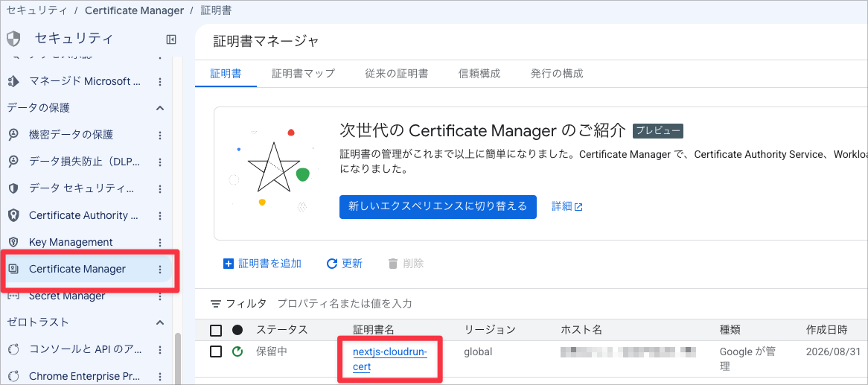
Task: Click the Chrome Enterprise sidebar icon
Action: [x=14, y=376]
